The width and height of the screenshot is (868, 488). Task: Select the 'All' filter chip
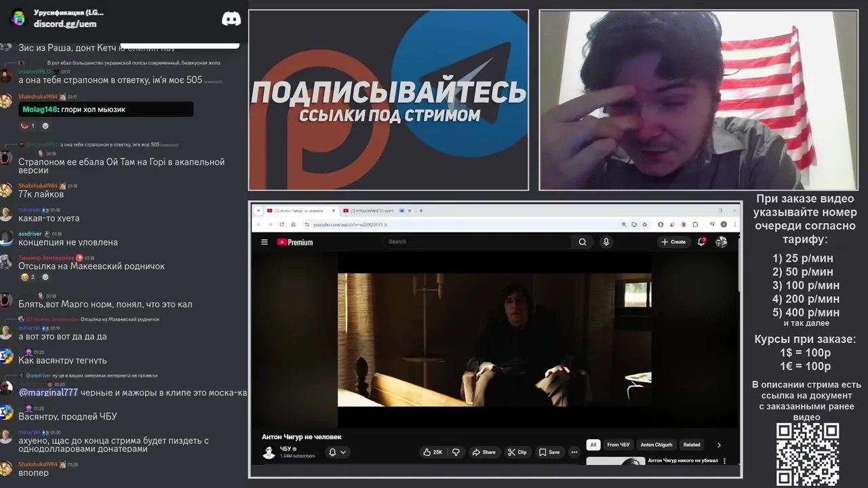point(593,445)
